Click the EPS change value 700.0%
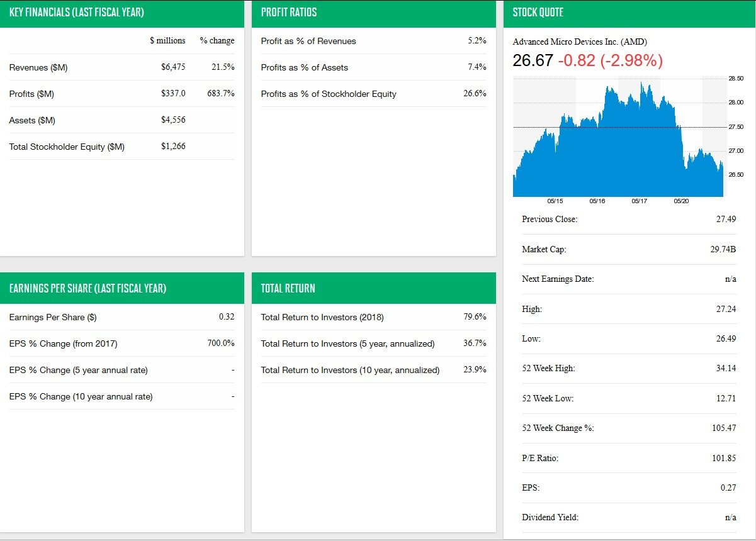756x541 pixels. pos(221,343)
